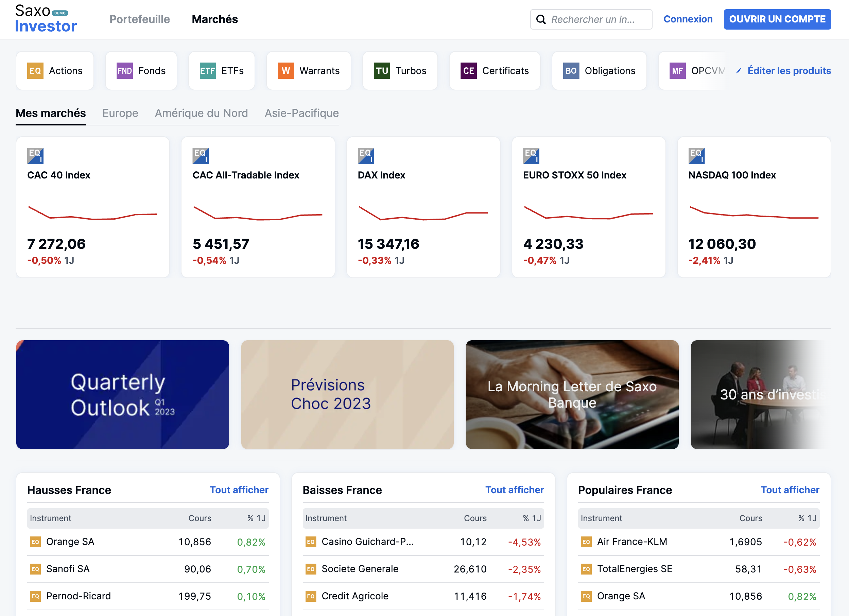Click the search magnifier icon
849x616 pixels.
tap(541, 19)
